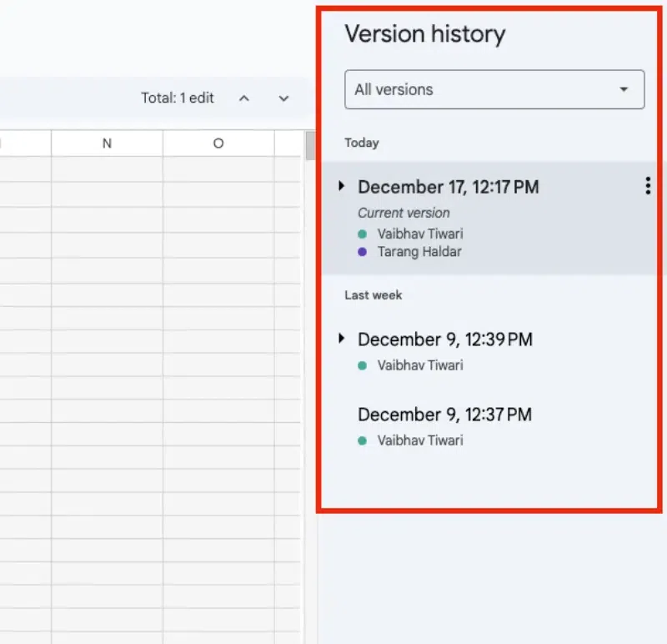Click column O header
Viewport: 667px width, 644px height.
point(218,143)
